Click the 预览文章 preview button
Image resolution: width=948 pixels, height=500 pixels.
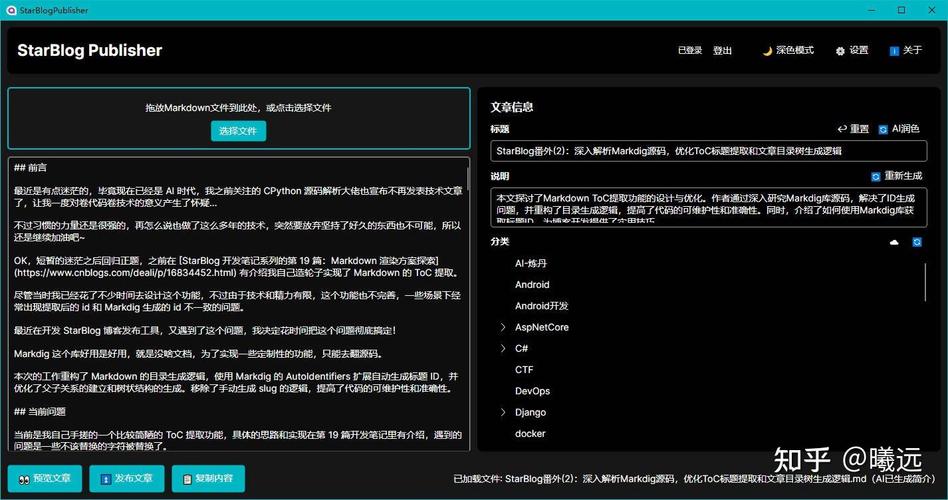pyautogui.click(x=45, y=478)
